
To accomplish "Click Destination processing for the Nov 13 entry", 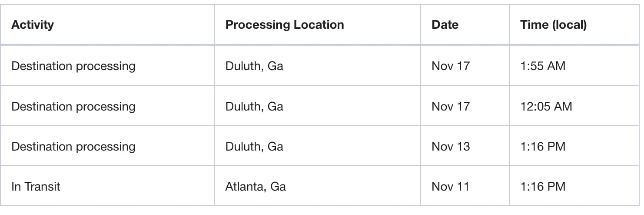I will pos(73,146).
